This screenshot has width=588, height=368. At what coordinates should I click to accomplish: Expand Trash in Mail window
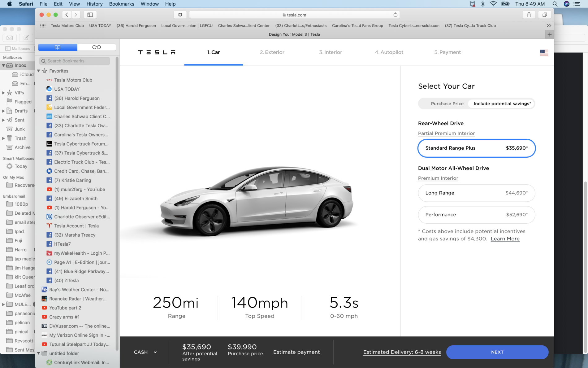3,138
